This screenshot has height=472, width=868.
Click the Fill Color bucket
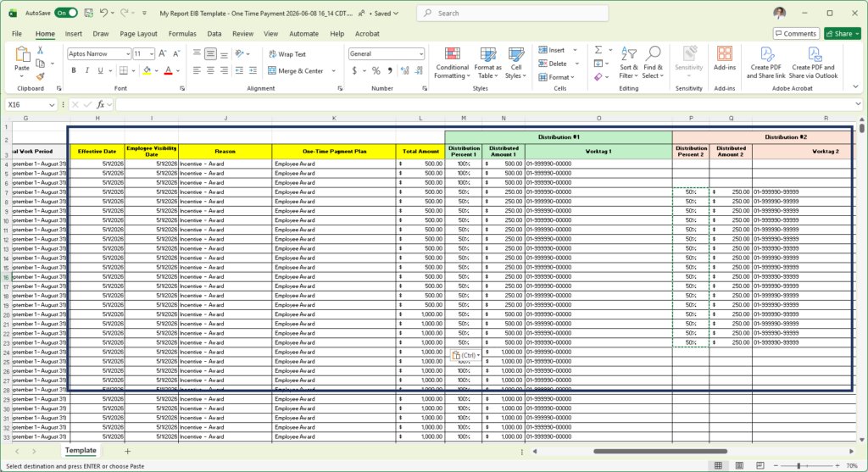(x=147, y=71)
